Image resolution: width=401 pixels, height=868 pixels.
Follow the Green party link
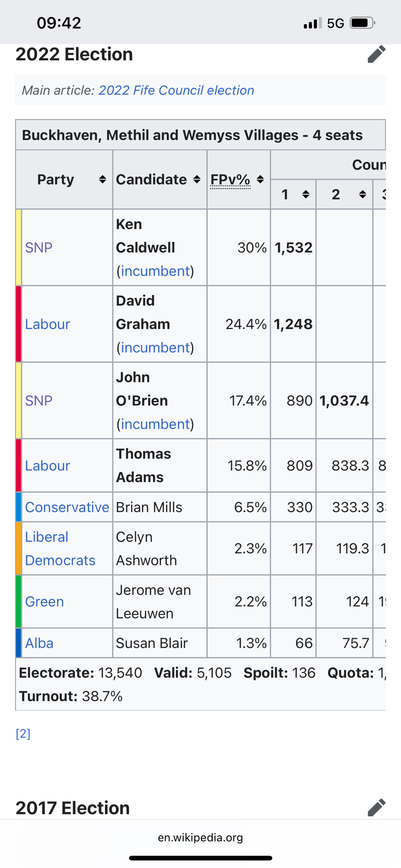[44, 602]
